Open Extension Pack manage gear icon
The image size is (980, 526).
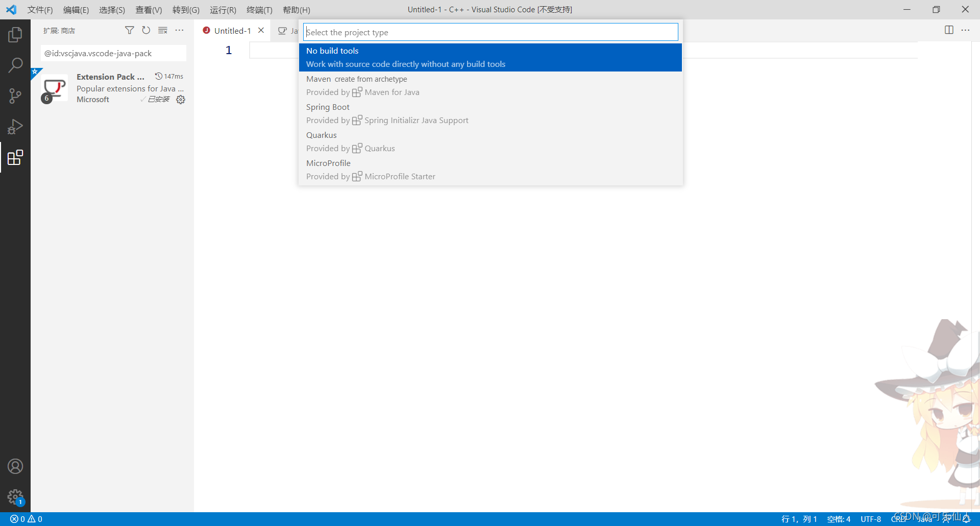click(181, 100)
